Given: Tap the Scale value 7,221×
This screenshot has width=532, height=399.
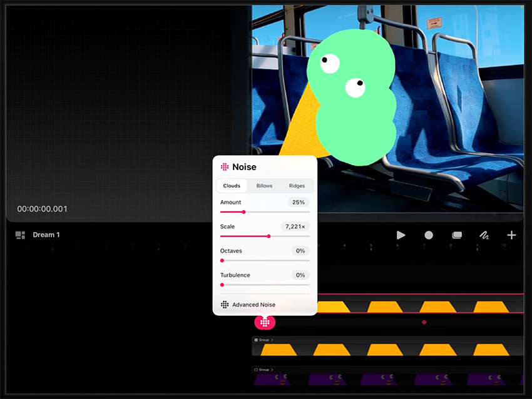Looking at the screenshot, I should coord(295,226).
